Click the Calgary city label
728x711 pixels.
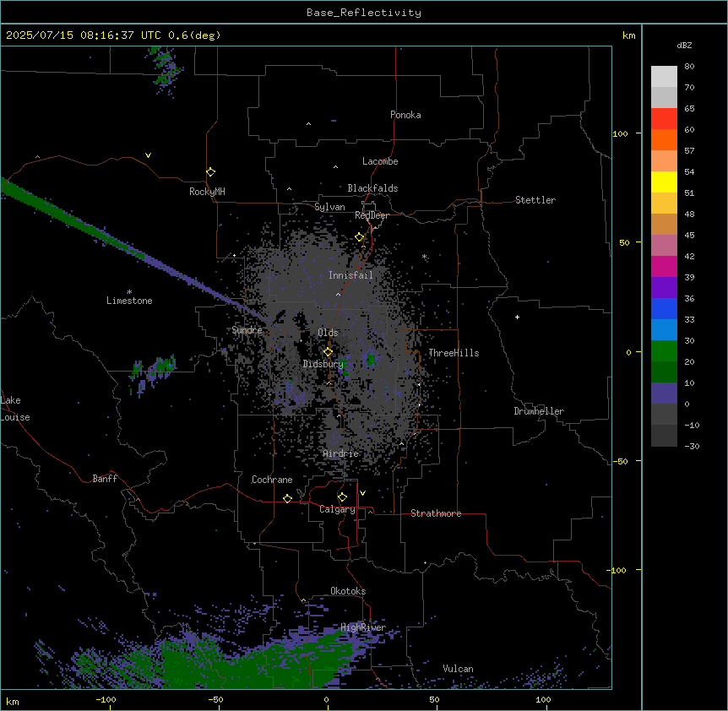click(x=337, y=509)
